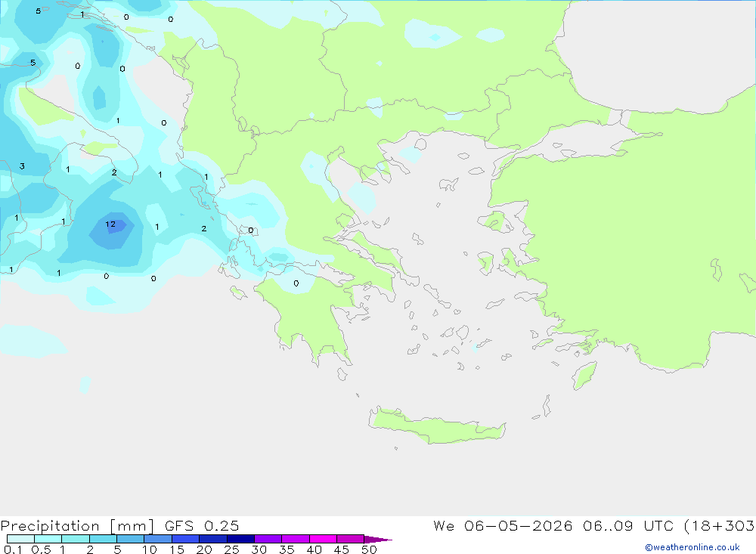Image resolution: width=756 pixels, height=554 pixels.
Task: Click the 'Precipitation [mm]' title text
Action: [x=77, y=526]
